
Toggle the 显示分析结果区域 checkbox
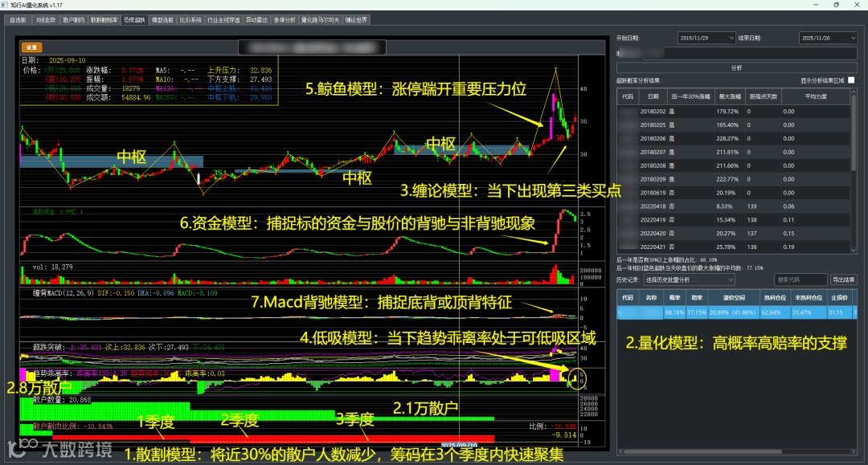tap(851, 80)
